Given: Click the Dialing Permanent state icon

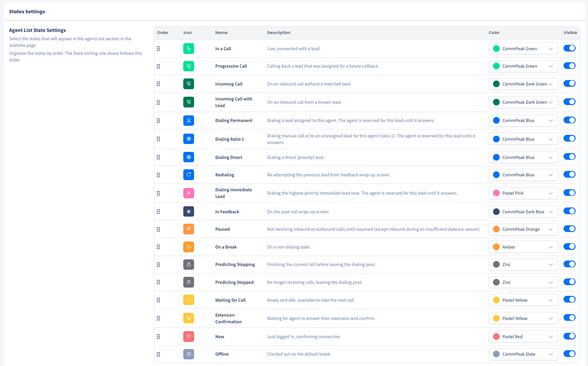Looking at the screenshot, I should point(189,120).
